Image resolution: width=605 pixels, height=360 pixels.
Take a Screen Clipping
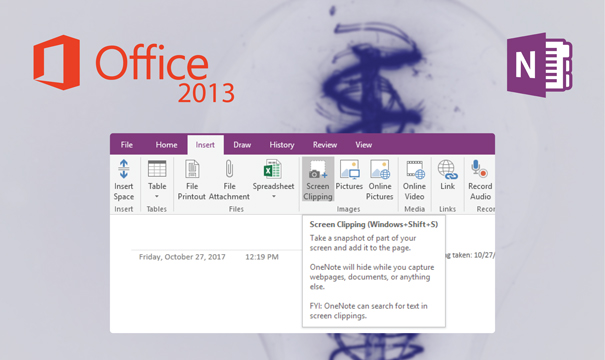coord(318,180)
